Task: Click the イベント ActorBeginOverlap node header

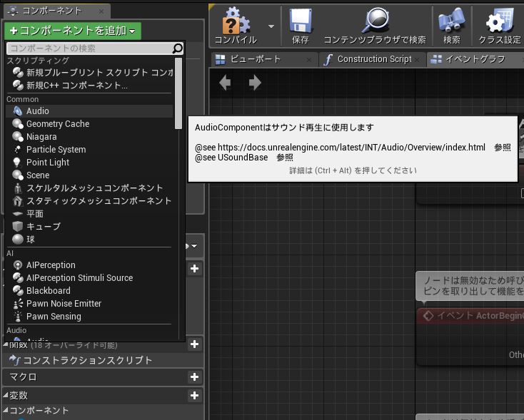Action: pyautogui.click(x=470, y=315)
